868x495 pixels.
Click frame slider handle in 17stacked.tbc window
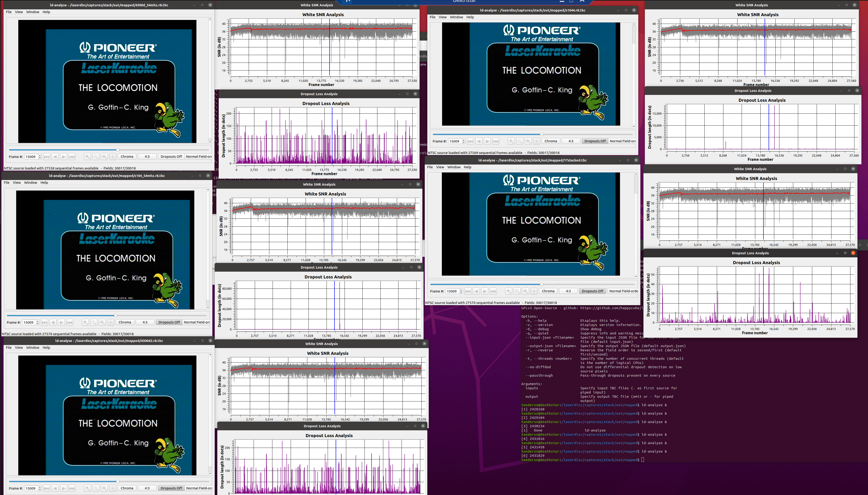pyautogui.click(x=541, y=284)
